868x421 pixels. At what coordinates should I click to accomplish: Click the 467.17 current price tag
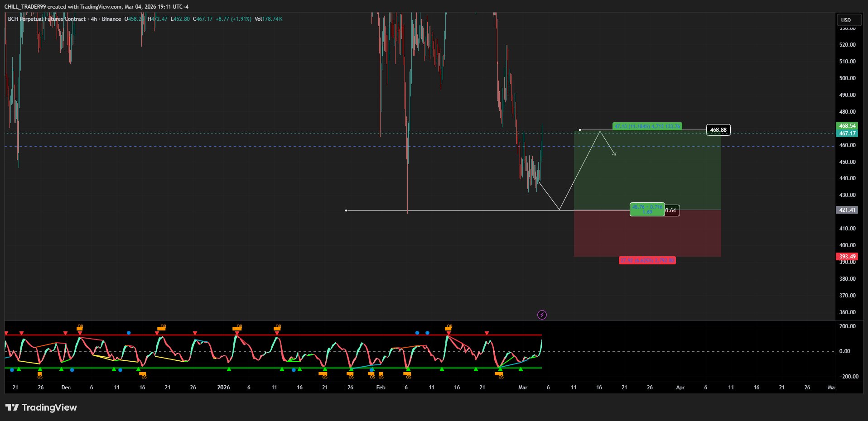click(x=847, y=134)
